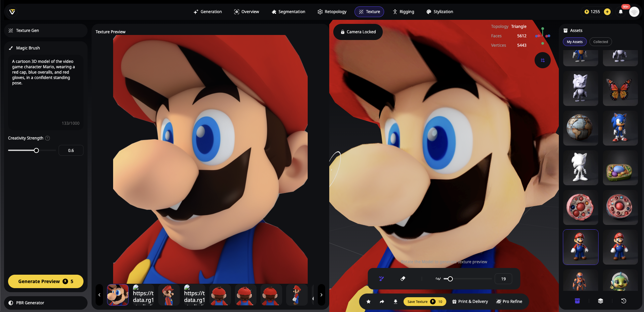Adjust the brush size slider
This screenshot has width=644, height=312.
coord(468,279)
